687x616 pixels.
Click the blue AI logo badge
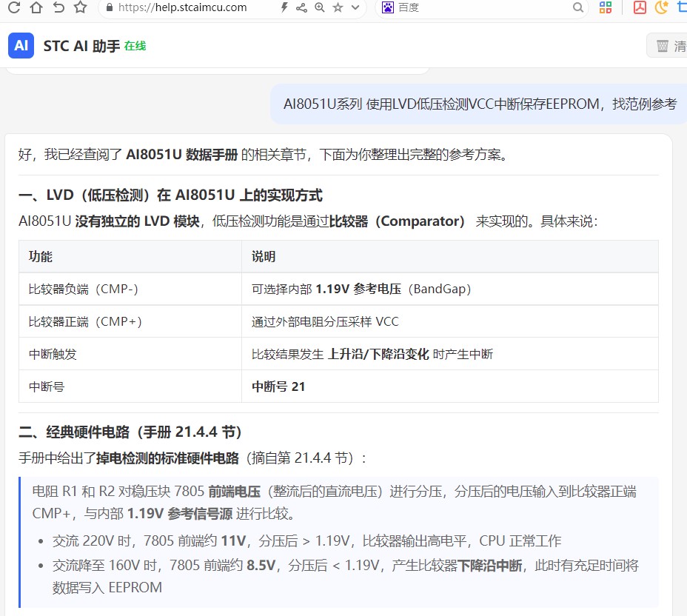point(21,45)
